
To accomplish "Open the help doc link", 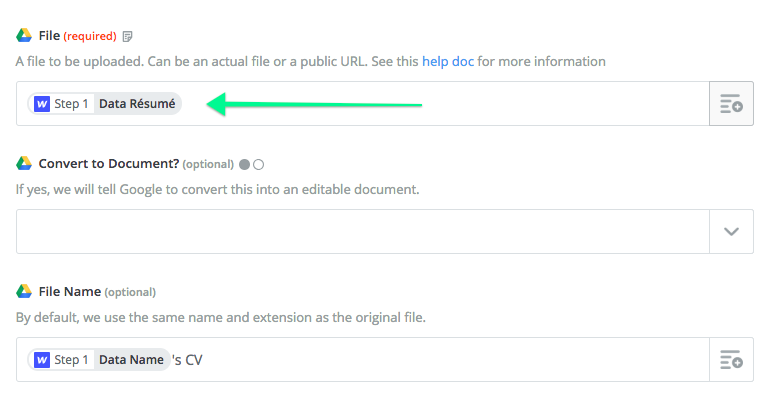I will (448, 62).
